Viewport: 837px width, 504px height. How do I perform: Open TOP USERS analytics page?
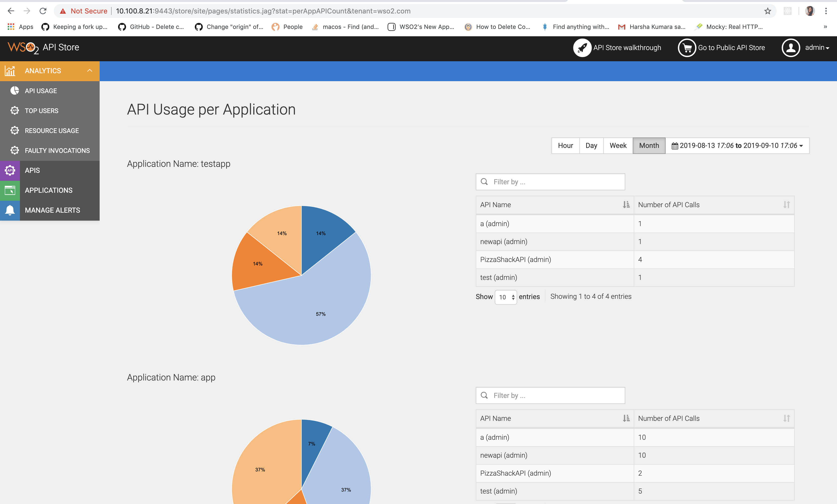tap(50, 111)
